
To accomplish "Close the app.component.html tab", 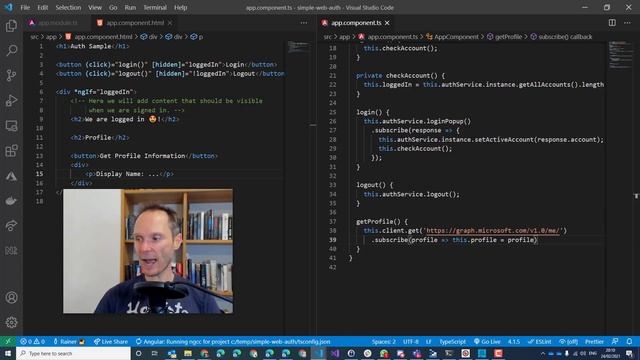I will (x=170, y=23).
